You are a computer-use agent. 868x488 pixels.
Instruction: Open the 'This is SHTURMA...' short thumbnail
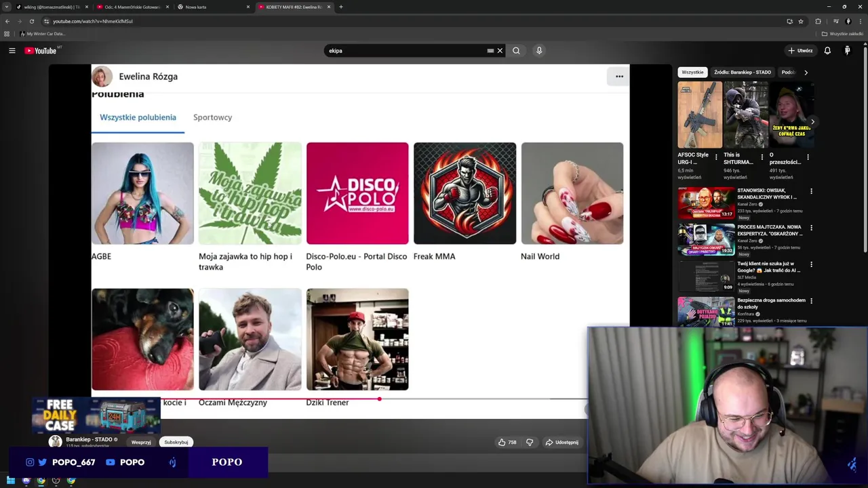745,115
